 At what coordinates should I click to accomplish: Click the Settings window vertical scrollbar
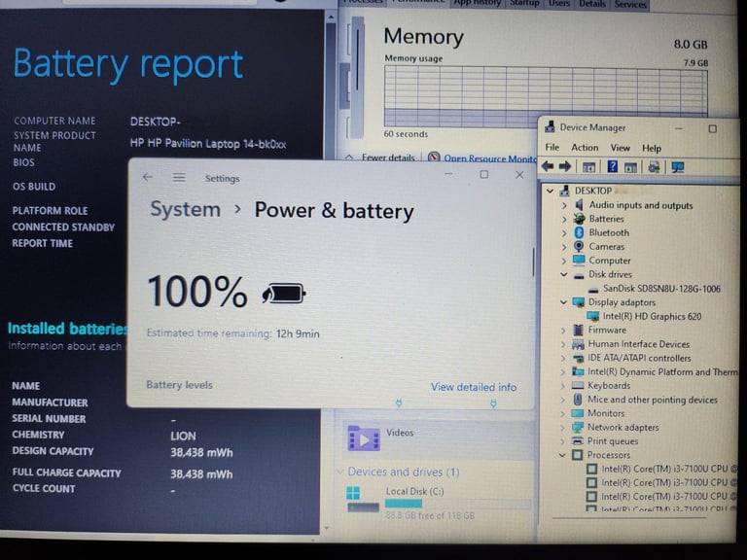(x=533, y=261)
